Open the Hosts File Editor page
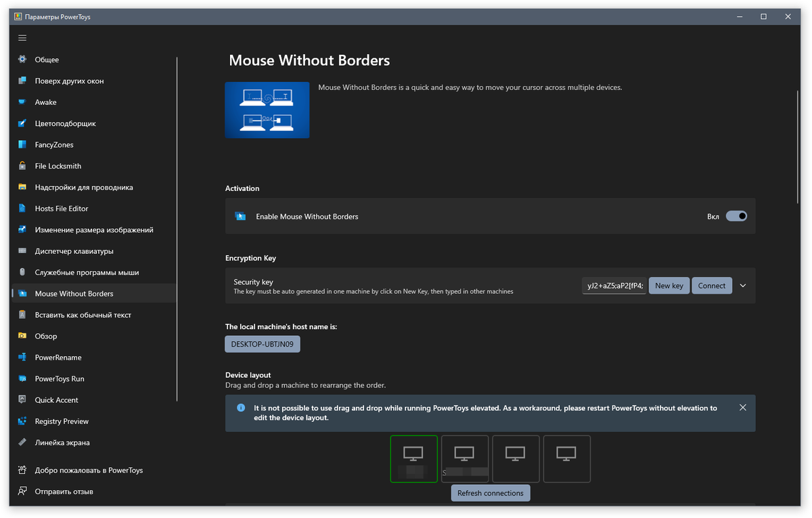The image size is (812, 518). [x=93, y=209]
